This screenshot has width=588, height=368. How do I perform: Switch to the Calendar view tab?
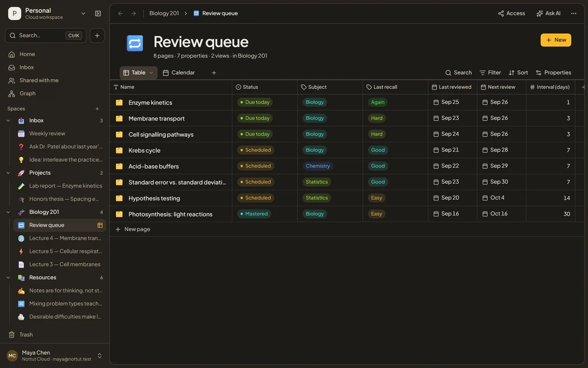pos(179,73)
